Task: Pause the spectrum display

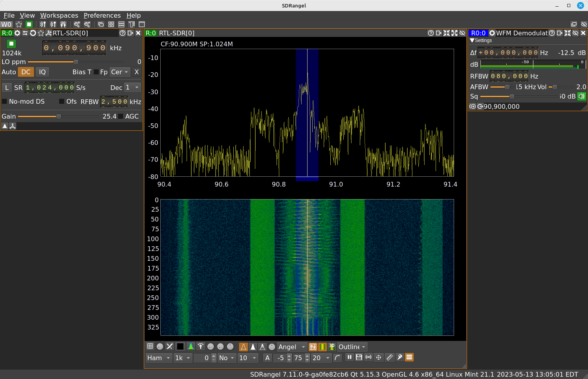Action: pos(349,357)
